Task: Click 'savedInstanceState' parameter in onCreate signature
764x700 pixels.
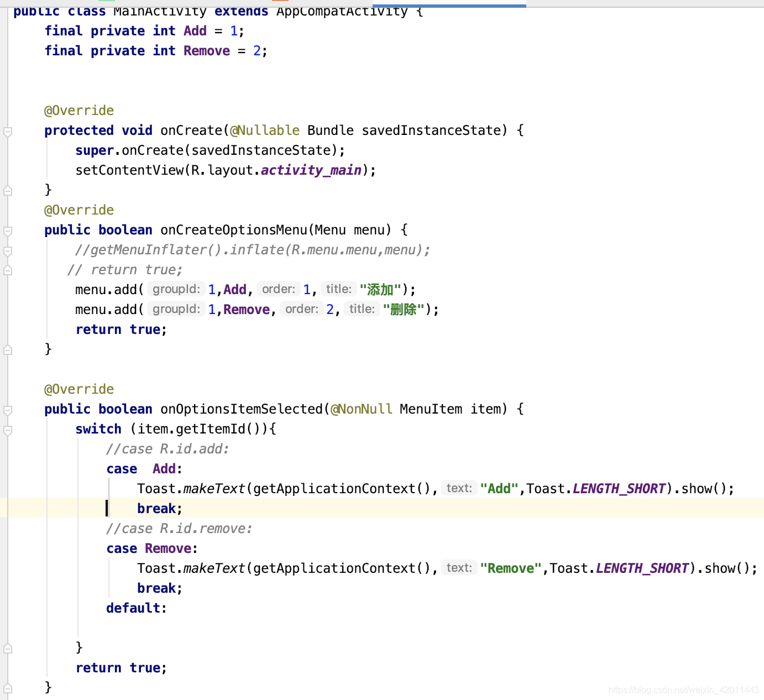Action: 431,130
